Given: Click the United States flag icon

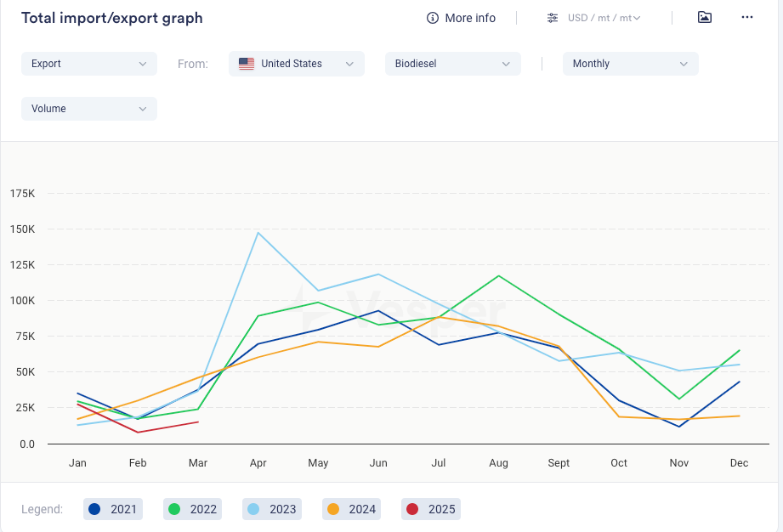Looking at the screenshot, I should pyautogui.click(x=247, y=64).
